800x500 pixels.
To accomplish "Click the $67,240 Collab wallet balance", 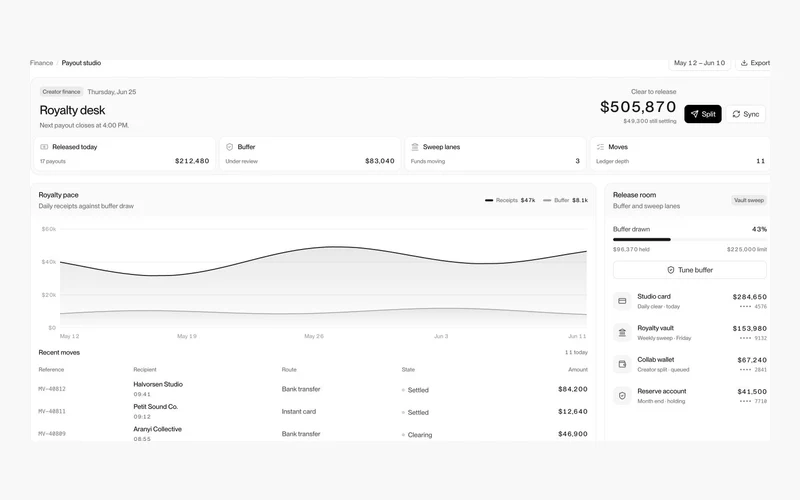I will (x=752, y=360).
